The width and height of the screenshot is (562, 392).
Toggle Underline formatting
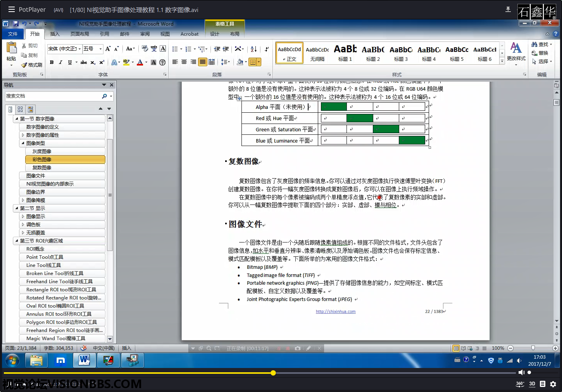[x=70, y=62]
